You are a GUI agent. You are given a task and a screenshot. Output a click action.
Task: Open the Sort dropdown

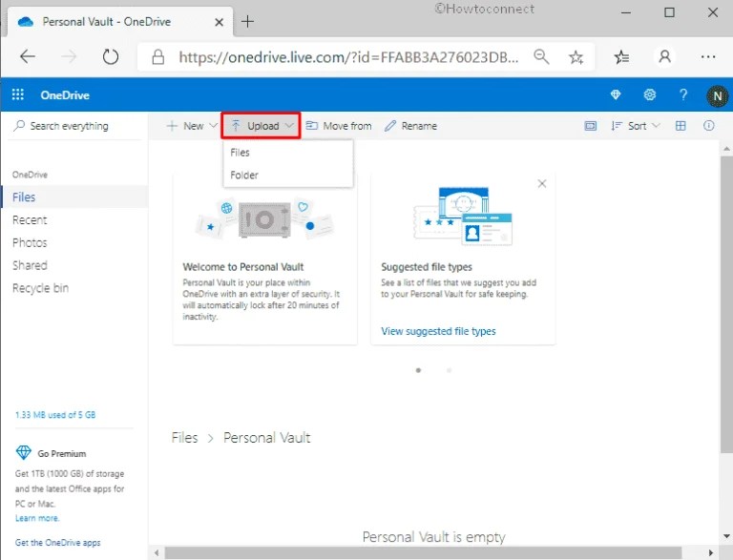tap(636, 126)
